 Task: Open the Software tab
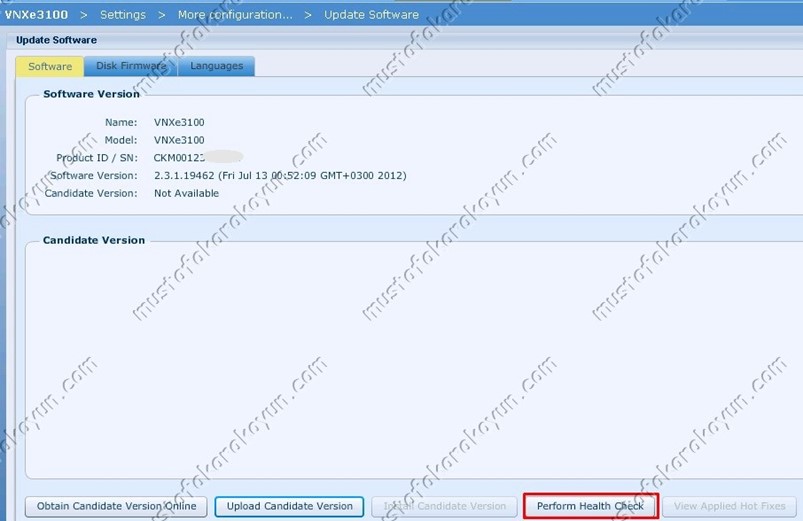coord(50,67)
